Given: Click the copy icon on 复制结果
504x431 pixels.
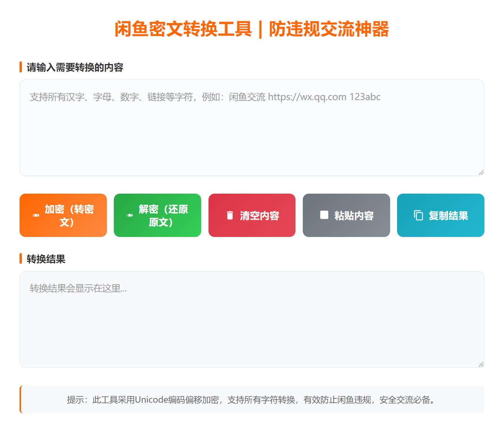Looking at the screenshot, I should [x=418, y=215].
